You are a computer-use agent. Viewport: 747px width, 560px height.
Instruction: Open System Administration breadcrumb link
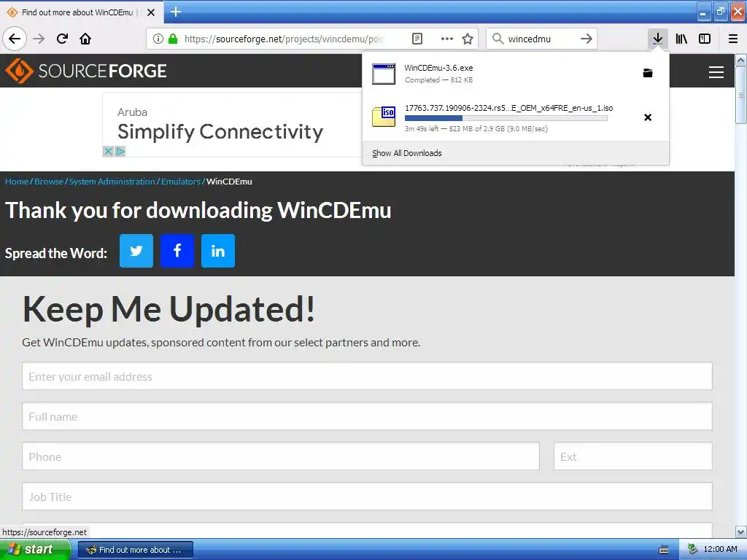click(x=112, y=182)
